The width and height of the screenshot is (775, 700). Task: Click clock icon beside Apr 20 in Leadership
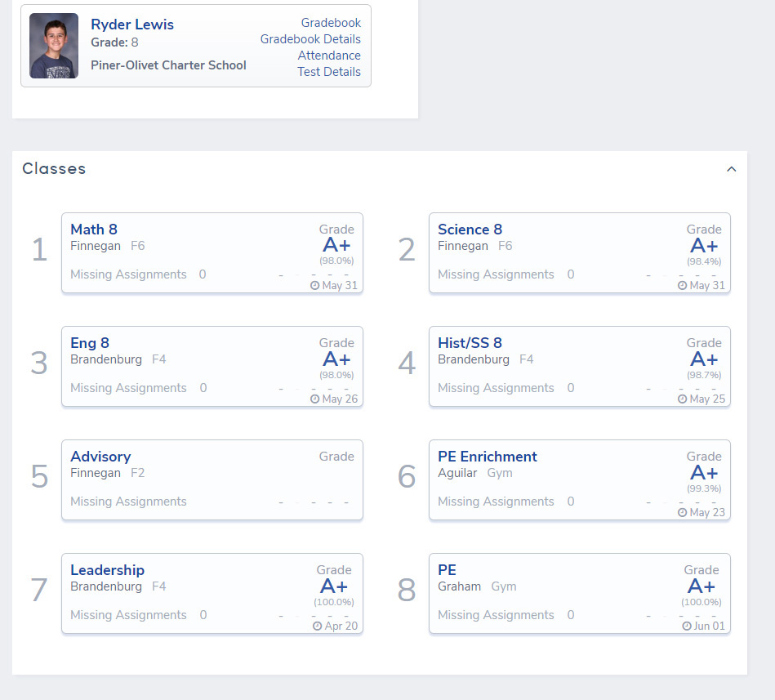coord(318,626)
